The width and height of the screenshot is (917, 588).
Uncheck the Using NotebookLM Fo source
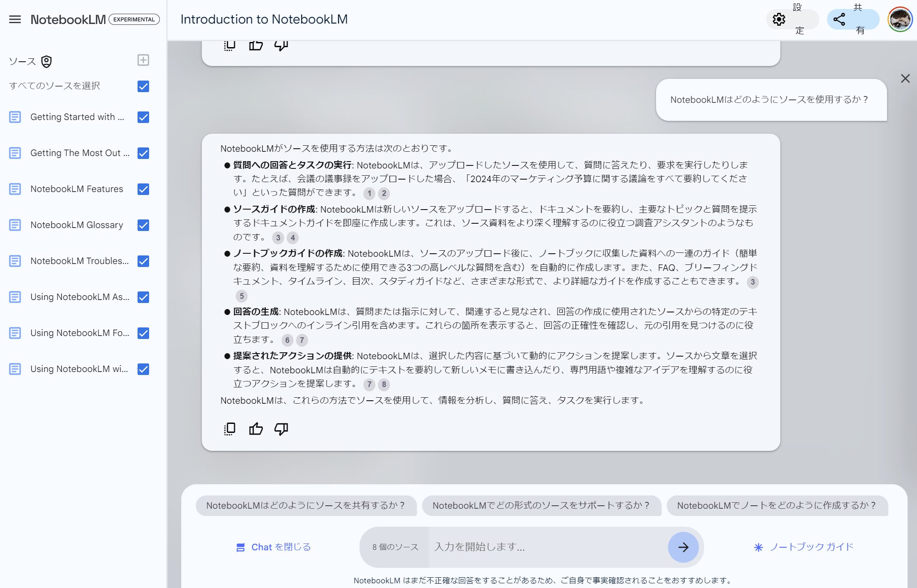coord(143,333)
